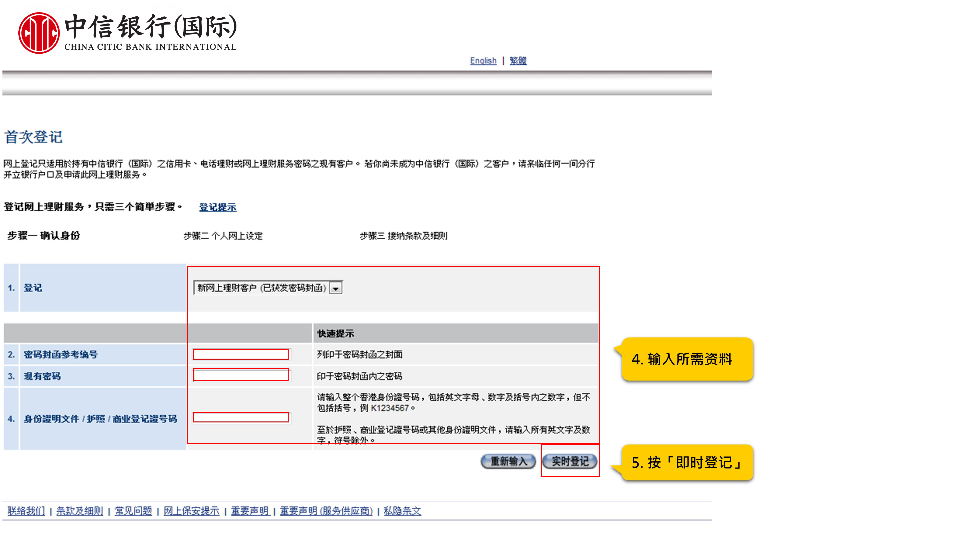This screenshot has width=980, height=551.
Task: Focus the 身份證明文件 number input field
Action: [x=241, y=418]
